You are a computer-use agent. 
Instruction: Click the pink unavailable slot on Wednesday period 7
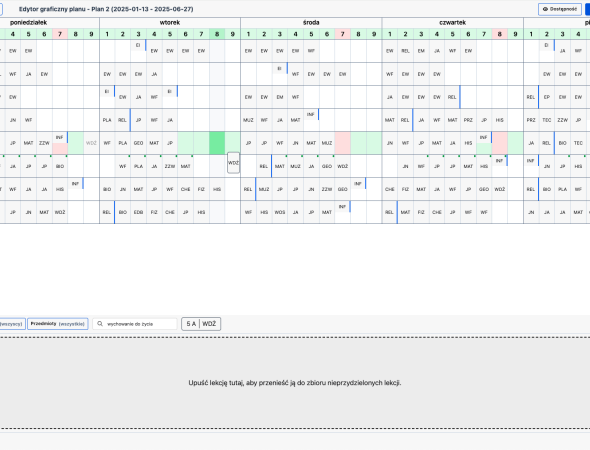(x=342, y=143)
